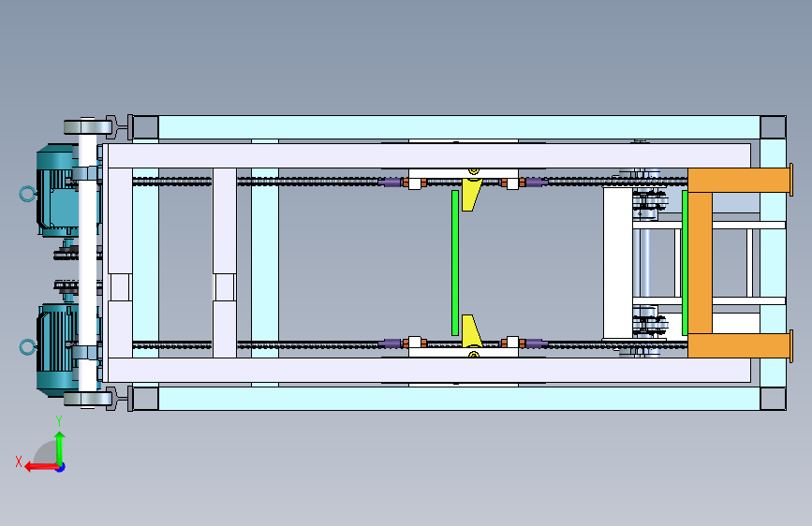Select the long green bar in the center
Image resolution: width=812 pixels, height=526 pixels.
click(x=455, y=263)
